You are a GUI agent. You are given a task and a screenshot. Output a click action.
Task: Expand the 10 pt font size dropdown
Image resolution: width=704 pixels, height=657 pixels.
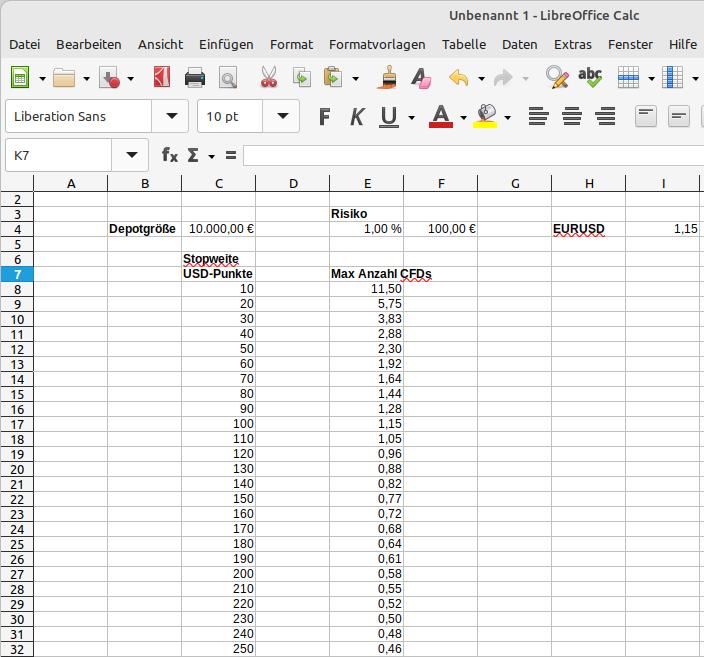(x=283, y=116)
